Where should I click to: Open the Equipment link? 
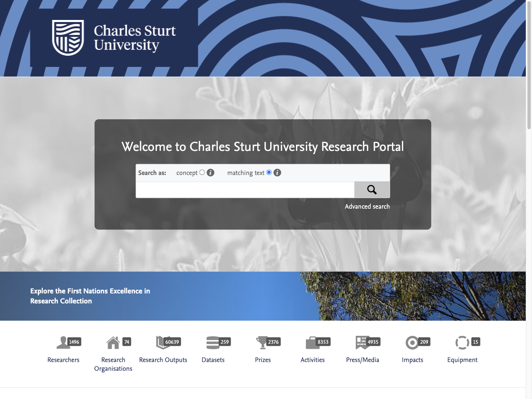click(462, 360)
